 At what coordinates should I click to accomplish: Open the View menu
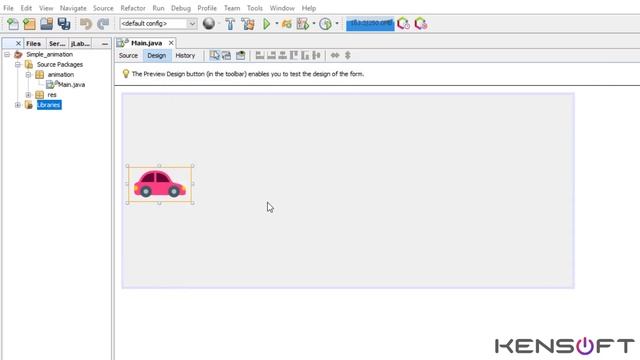(x=46, y=8)
